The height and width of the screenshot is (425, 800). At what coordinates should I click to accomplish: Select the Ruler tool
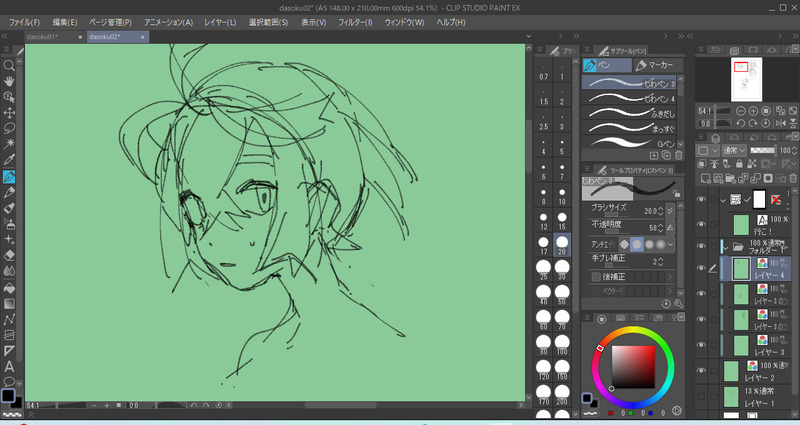(9, 351)
